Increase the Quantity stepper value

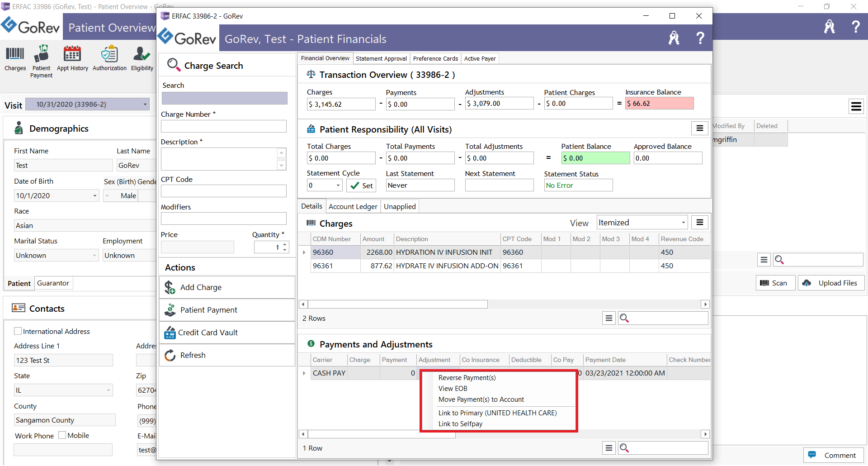point(285,244)
